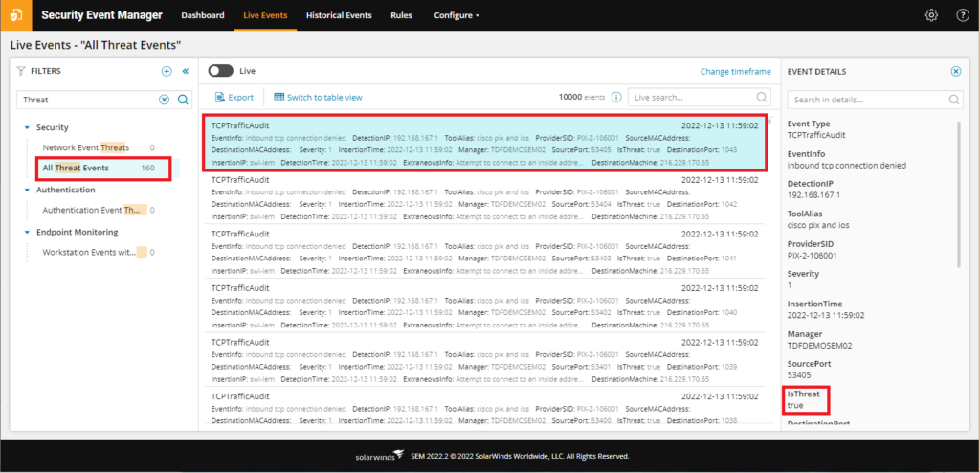Click the solarwinds logo in footer
The image size is (980, 473).
(x=378, y=456)
